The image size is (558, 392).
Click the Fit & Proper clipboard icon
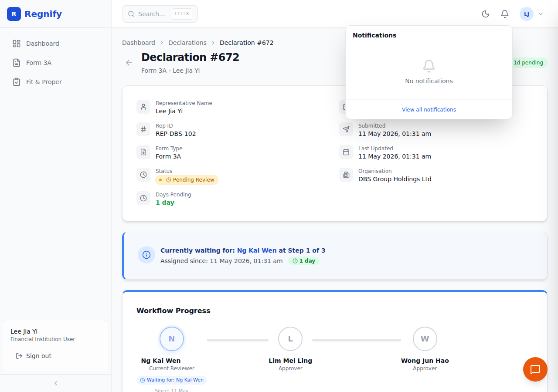(17, 82)
